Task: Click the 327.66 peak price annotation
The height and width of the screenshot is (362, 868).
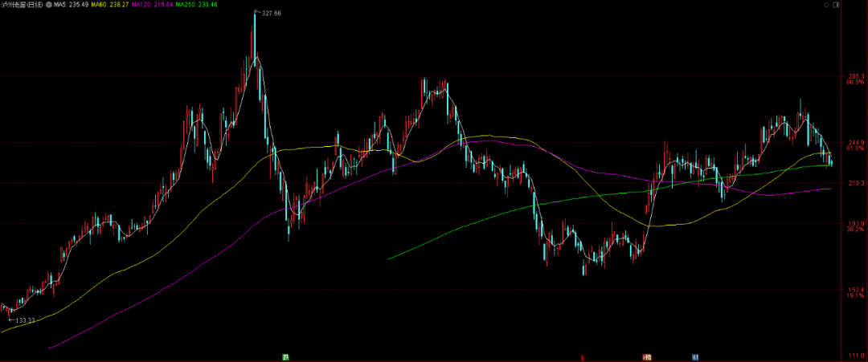Action: [271, 13]
